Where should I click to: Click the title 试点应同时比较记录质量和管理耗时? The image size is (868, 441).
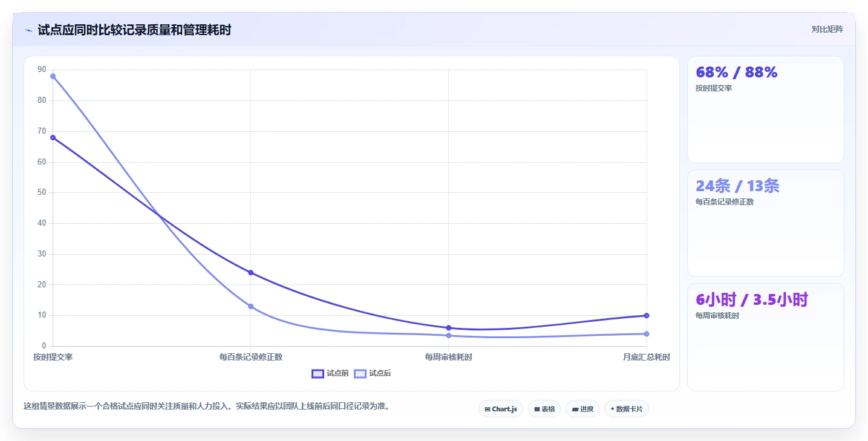click(x=134, y=30)
